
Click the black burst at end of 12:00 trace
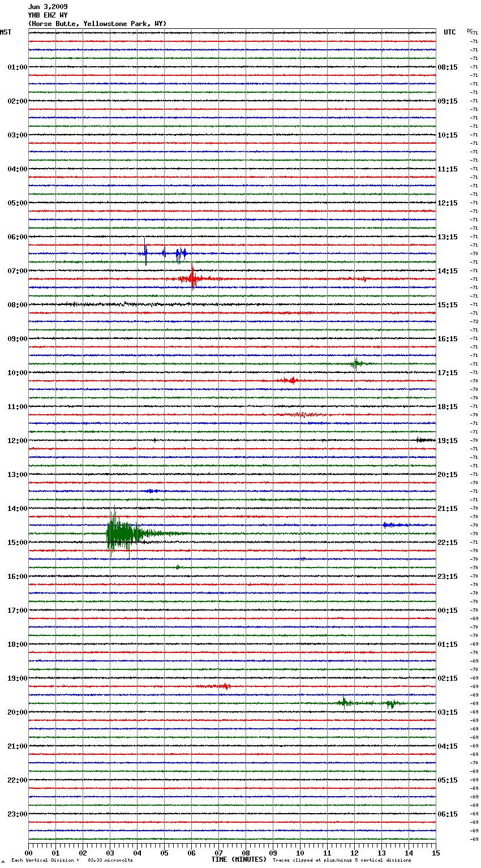pos(426,440)
